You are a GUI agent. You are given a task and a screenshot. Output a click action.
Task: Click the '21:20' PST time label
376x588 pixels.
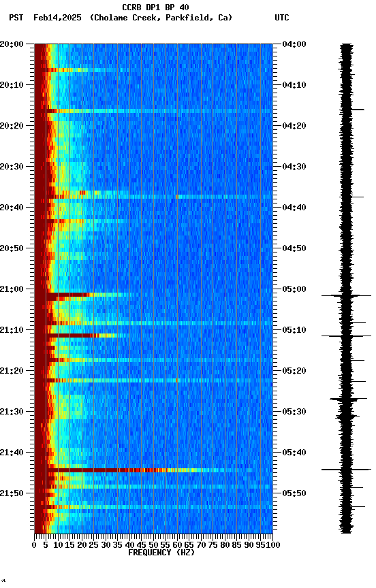(x=12, y=371)
